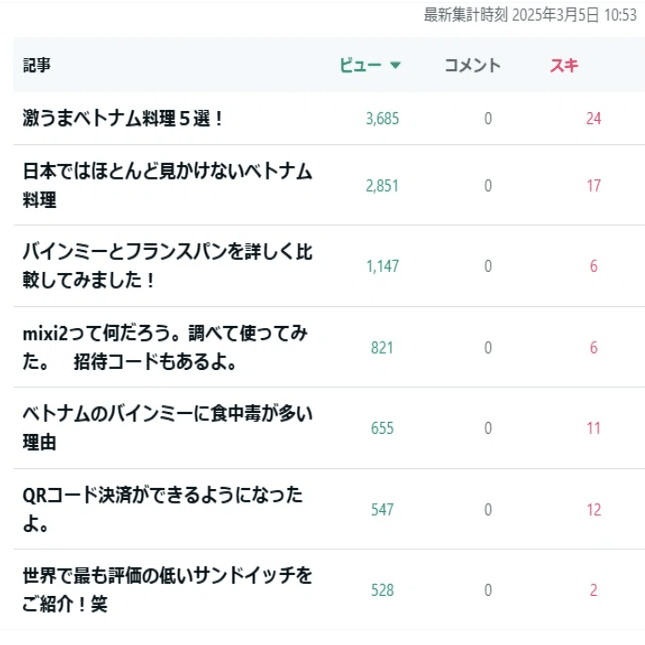The image size is (645, 645).
Task: Click the 24 スキ count
Action: 594,118
